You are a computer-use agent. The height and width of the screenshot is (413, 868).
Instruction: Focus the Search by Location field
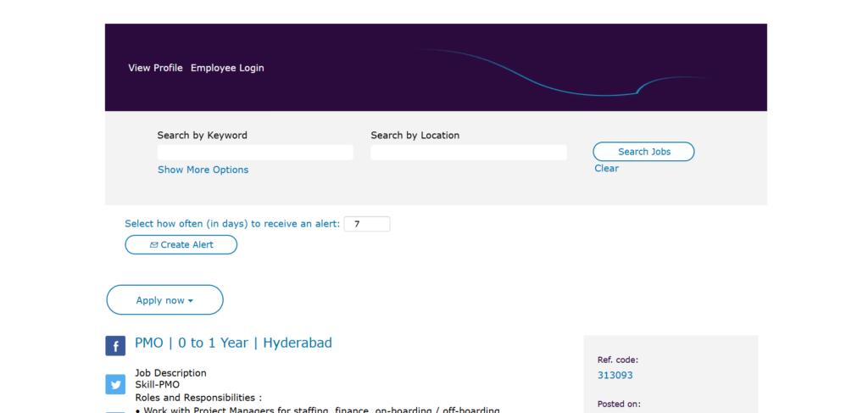(x=468, y=152)
